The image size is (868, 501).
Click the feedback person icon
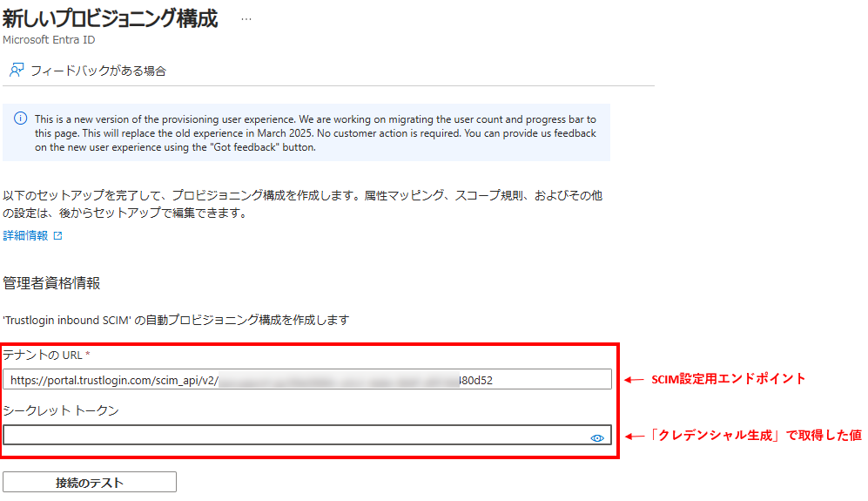17,71
